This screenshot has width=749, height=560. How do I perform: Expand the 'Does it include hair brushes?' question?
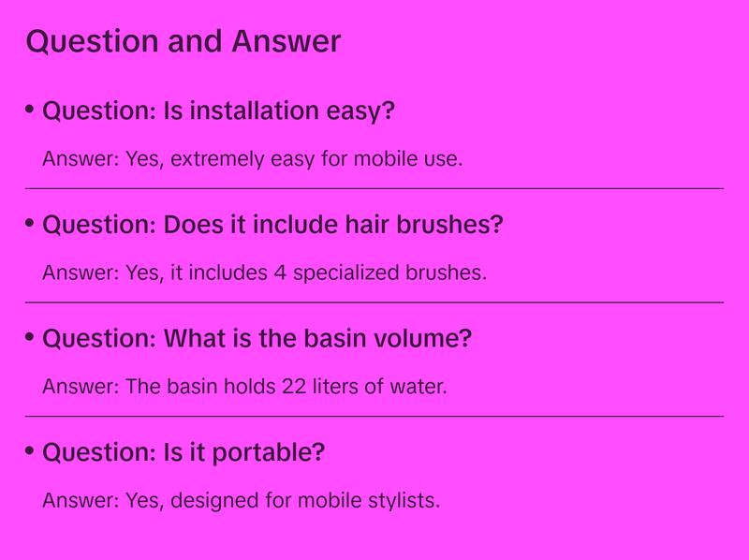point(273,225)
